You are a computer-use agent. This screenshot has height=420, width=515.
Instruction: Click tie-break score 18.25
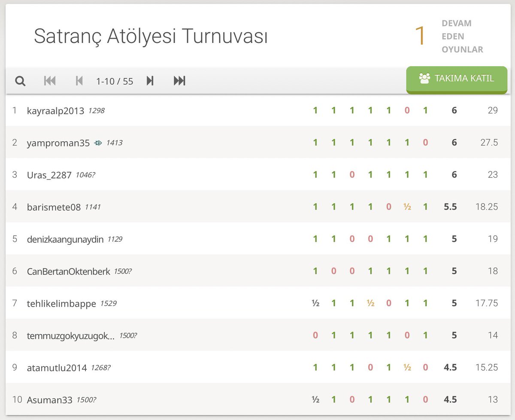click(487, 207)
